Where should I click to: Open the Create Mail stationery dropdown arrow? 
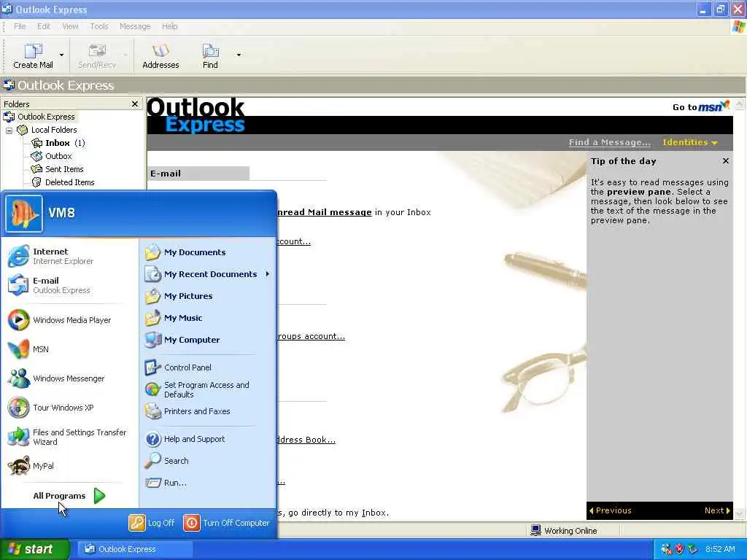pyautogui.click(x=61, y=55)
